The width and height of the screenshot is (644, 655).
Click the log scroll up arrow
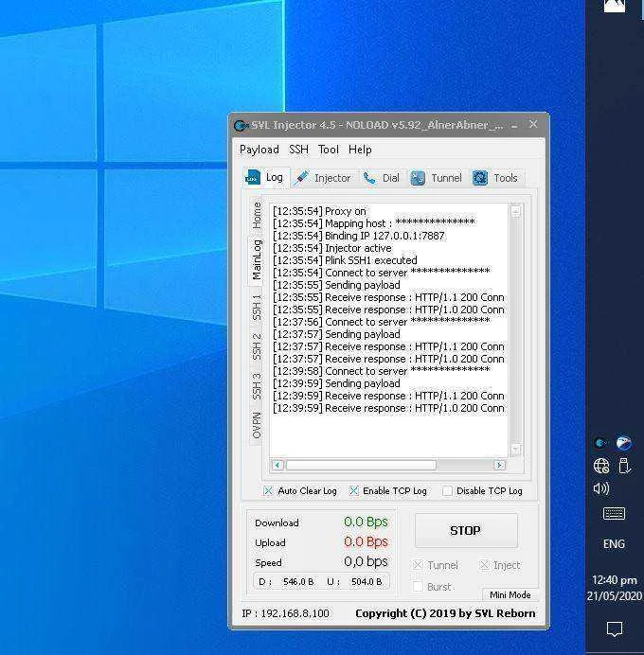[x=515, y=211]
